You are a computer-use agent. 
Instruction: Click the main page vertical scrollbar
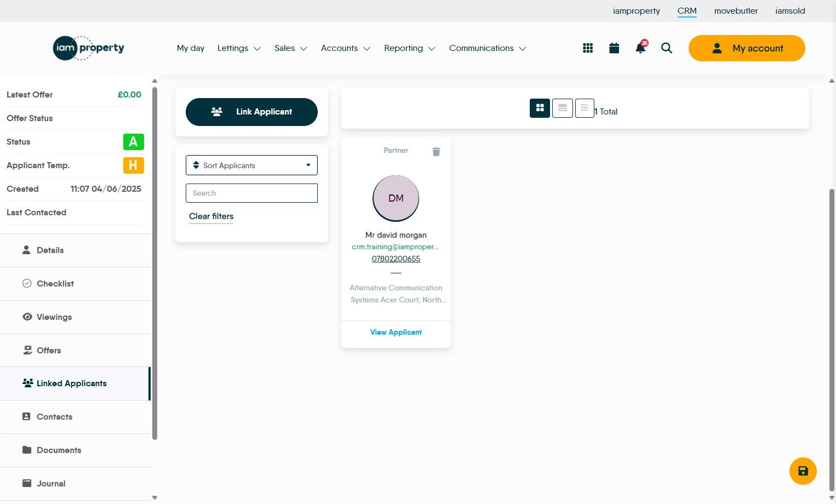832,340
